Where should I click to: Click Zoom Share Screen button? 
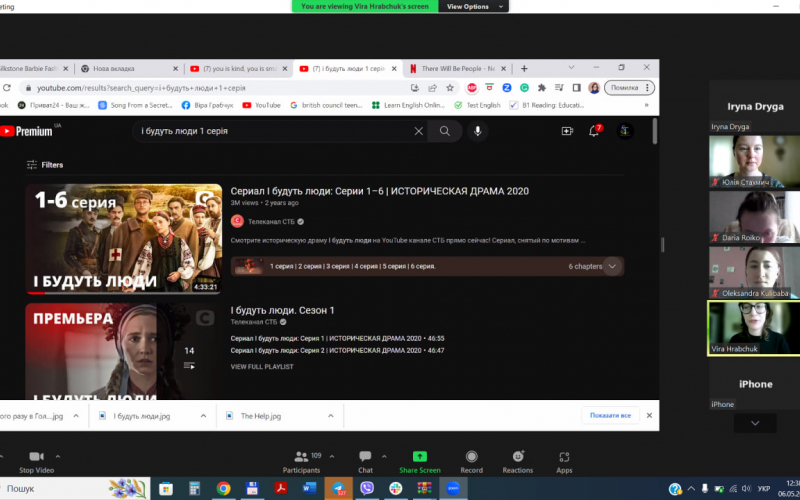pos(420,462)
